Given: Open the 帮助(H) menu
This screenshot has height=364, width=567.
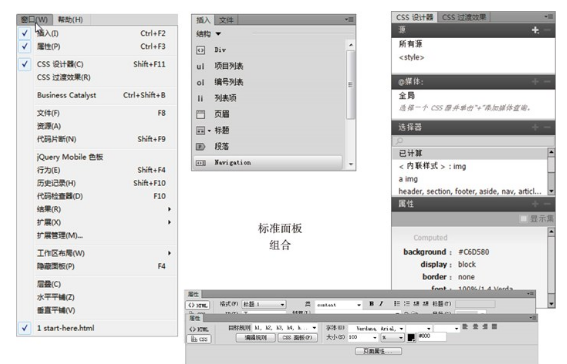Looking at the screenshot, I should click(x=71, y=20).
